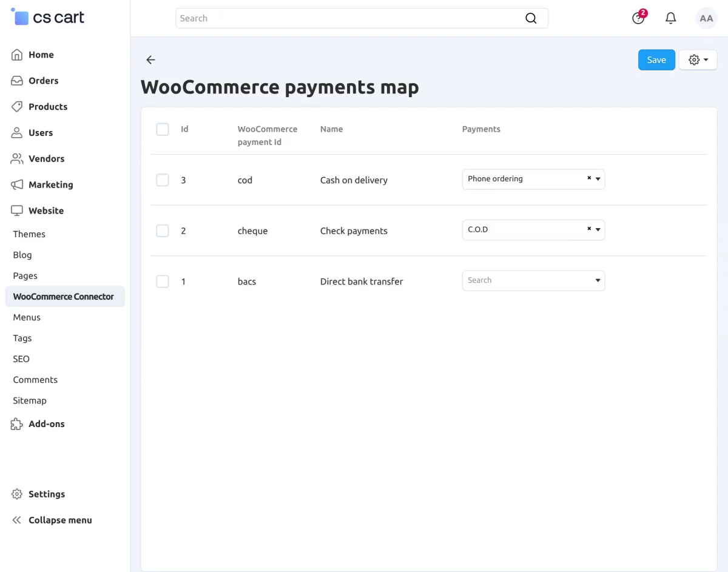The width and height of the screenshot is (728, 572).
Task: Clear C.O.D selection with x
Action: tap(589, 229)
